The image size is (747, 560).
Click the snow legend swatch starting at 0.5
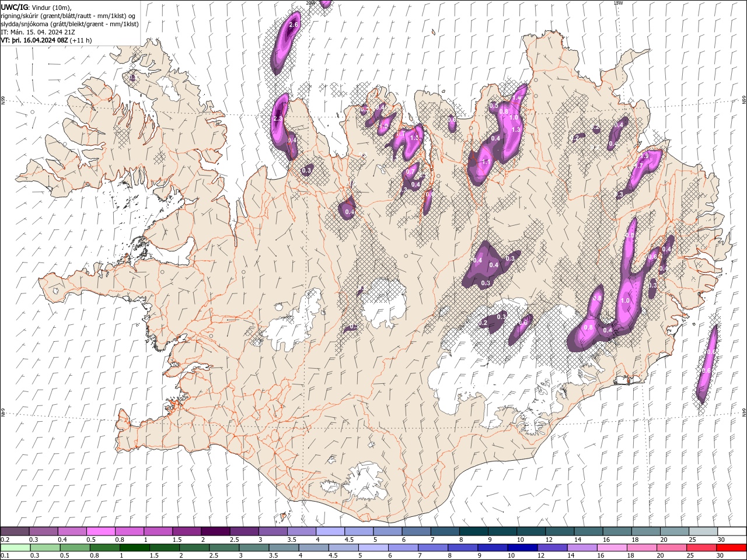[x=100, y=531]
